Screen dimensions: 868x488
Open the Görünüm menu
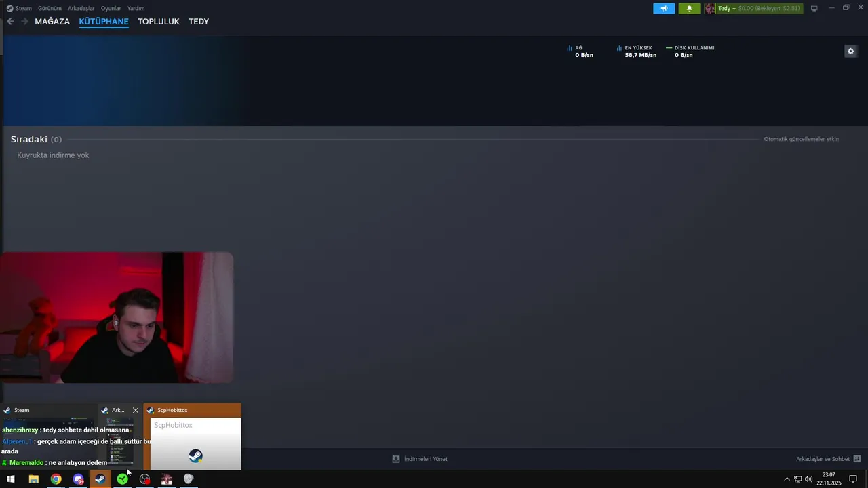pyautogui.click(x=50, y=8)
